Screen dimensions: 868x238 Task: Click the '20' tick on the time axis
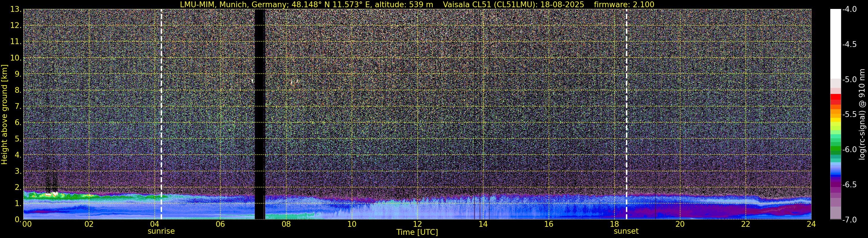(x=680, y=224)
